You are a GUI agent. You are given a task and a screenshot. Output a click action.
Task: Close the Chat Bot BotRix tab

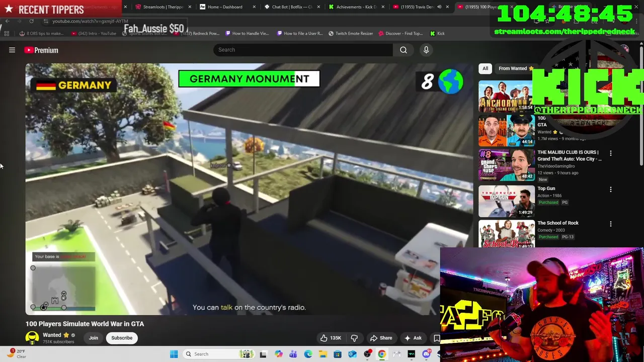pyautogui.click(x=318, y=7)
